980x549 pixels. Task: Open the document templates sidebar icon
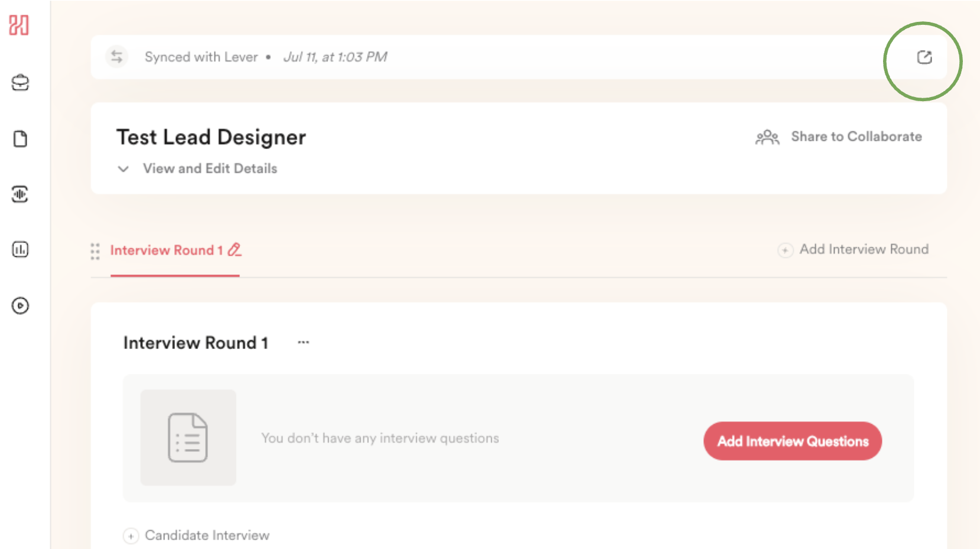tap(20, 138)
